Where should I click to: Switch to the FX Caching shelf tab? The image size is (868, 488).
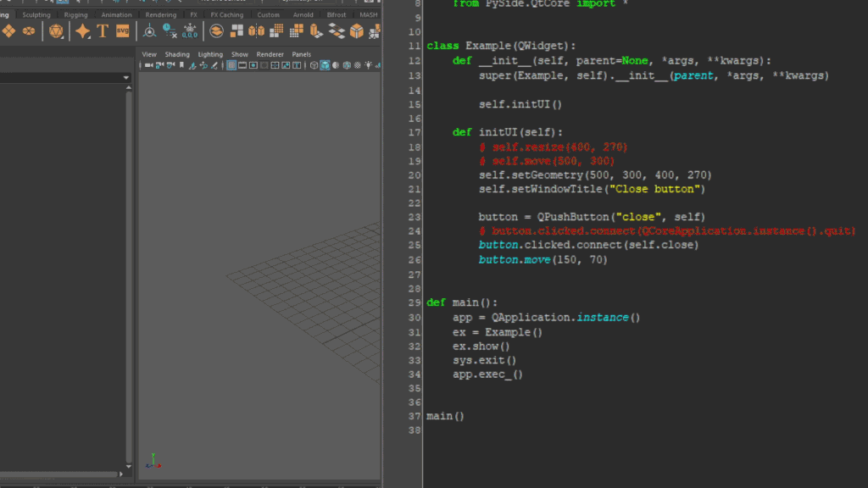(x=226, y=14)
